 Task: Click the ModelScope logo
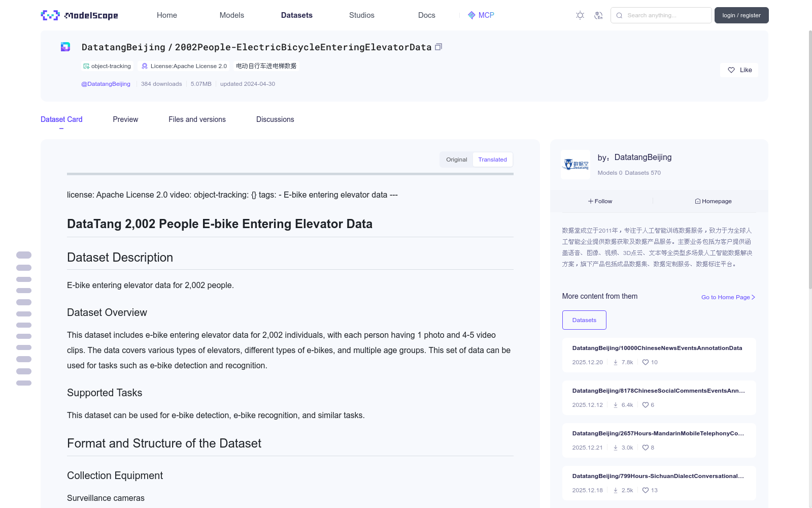pyautogui.click(x=79, y=15)
